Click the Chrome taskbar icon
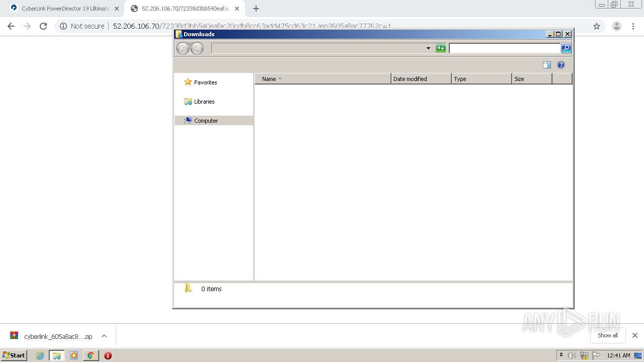This screenshot has height=362, width=644. tap(91, 355)
